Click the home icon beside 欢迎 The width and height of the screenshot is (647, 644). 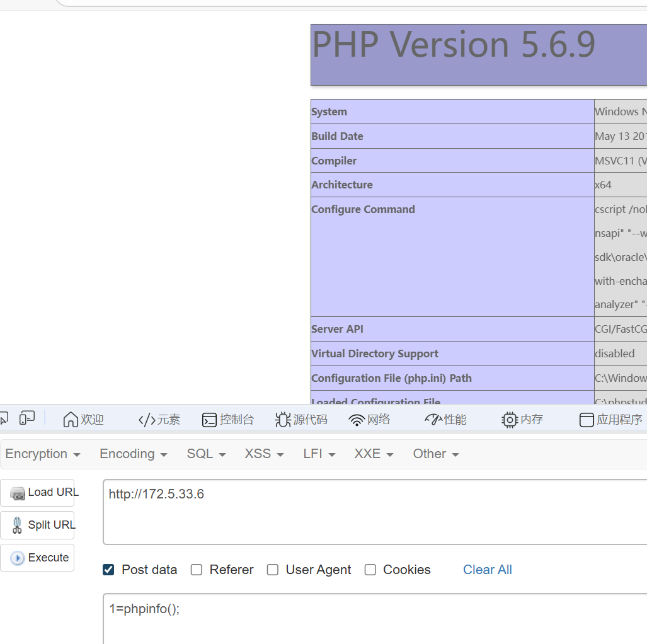click(x=71, y=420)
